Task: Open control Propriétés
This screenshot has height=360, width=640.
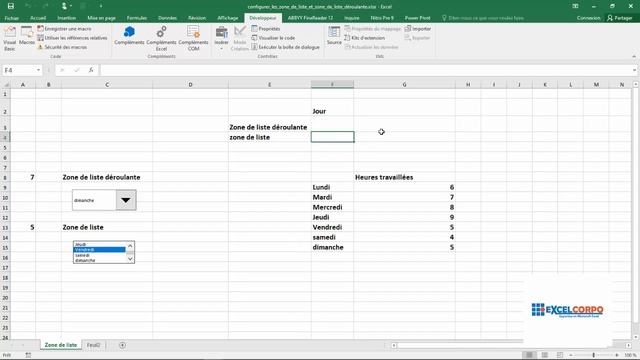Action: (266, 29)
